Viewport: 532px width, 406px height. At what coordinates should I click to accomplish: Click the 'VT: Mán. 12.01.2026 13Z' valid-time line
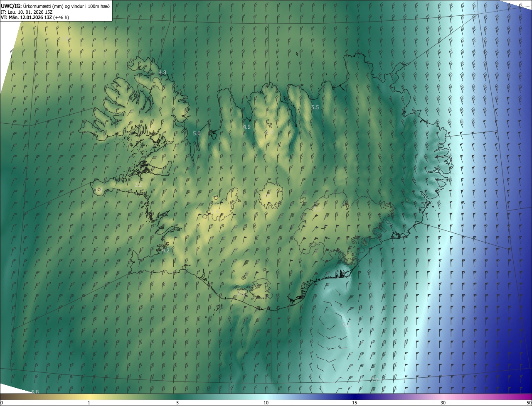pos(26,17)
